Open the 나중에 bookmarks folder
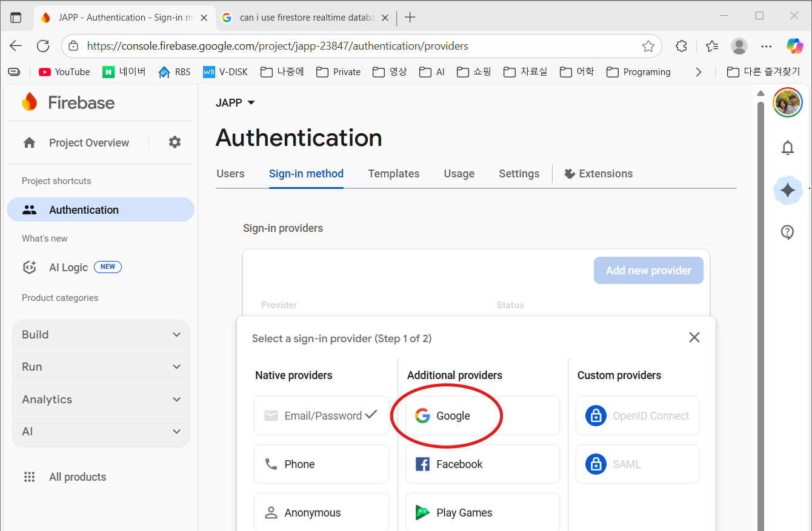The height and width of the screenshot is (531, 812). pos(282,72)
